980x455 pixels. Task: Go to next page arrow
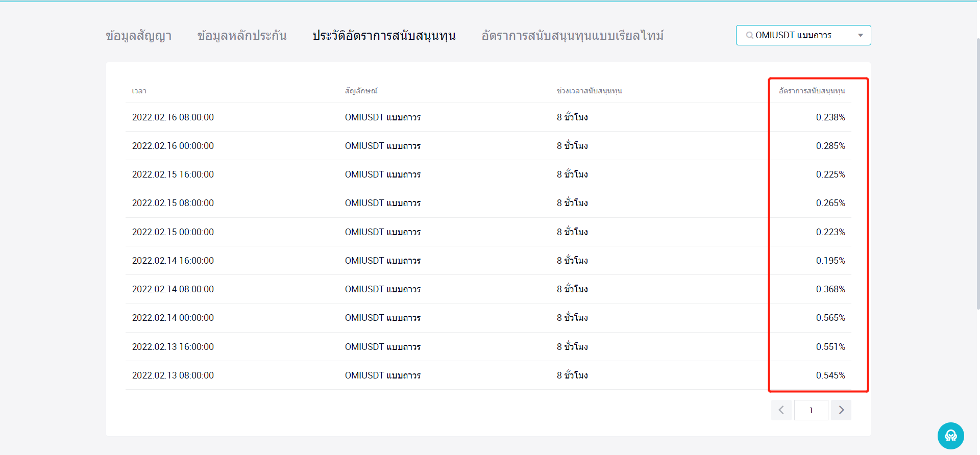[x=841, y=410]
